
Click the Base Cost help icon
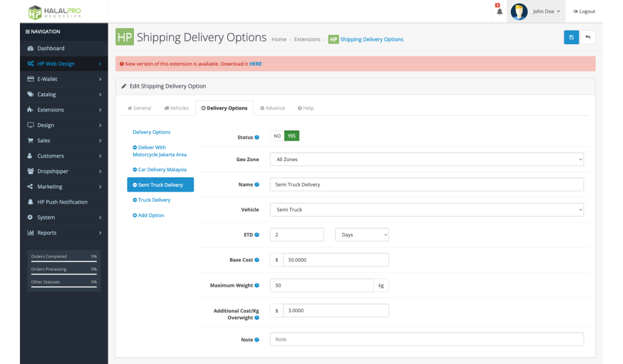pyautogui.click(x=257, y=260)
